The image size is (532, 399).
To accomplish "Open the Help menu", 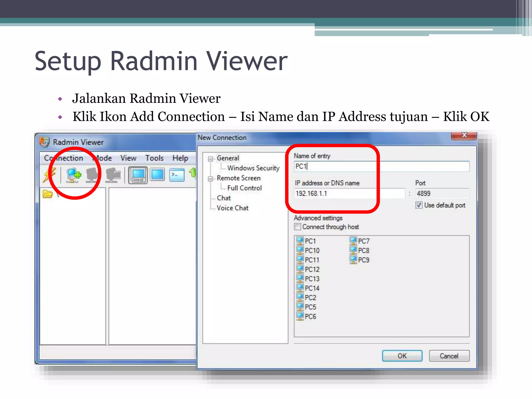I will pyautogui.click(x=180, y=158).
